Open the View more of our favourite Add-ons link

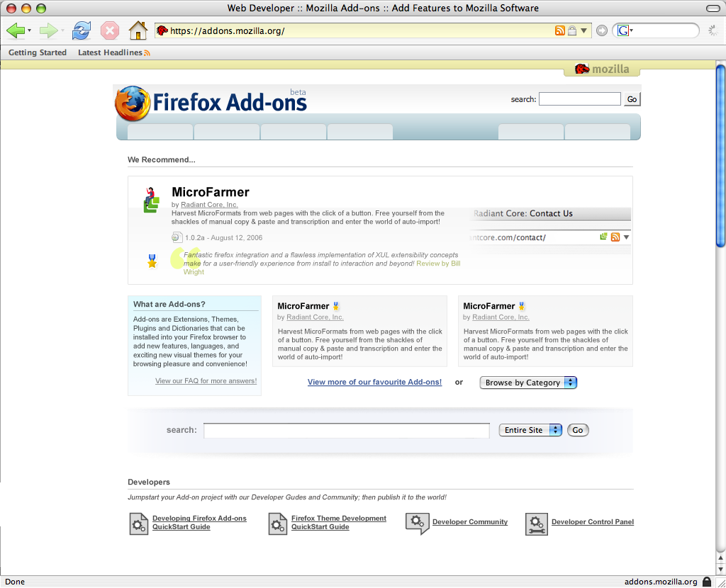(374, 382)
